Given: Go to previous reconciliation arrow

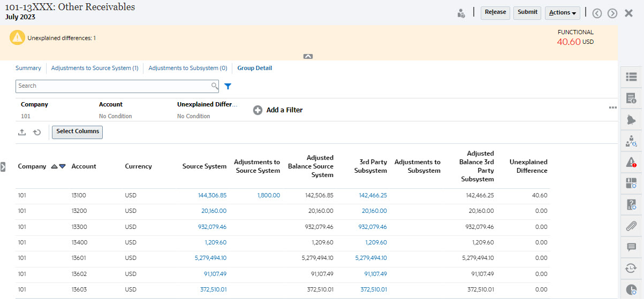Looking at the screenshot, I should coord(597,13).
